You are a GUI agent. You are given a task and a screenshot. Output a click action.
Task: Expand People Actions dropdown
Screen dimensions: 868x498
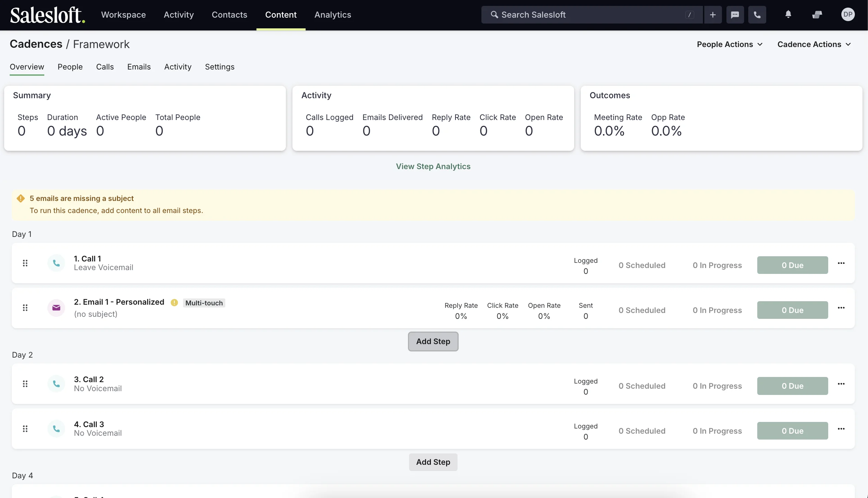pyautogui.click(x=730, y=44)
